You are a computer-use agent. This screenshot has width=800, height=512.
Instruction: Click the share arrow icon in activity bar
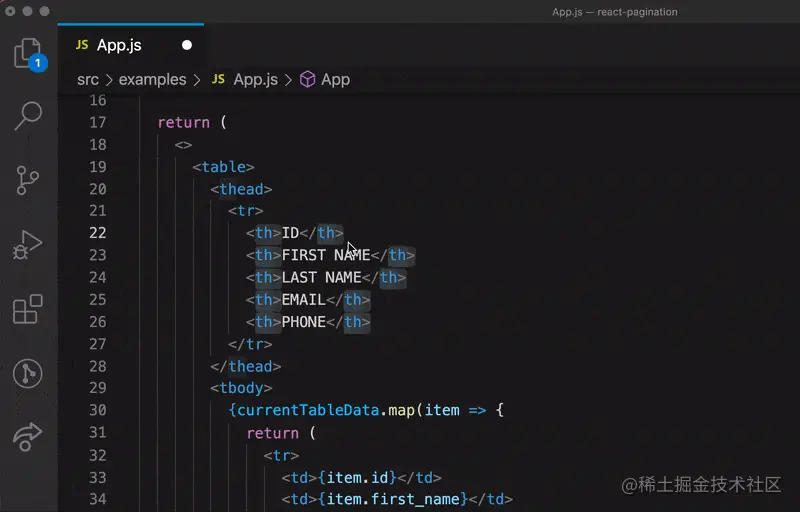(x=28, y=436)
